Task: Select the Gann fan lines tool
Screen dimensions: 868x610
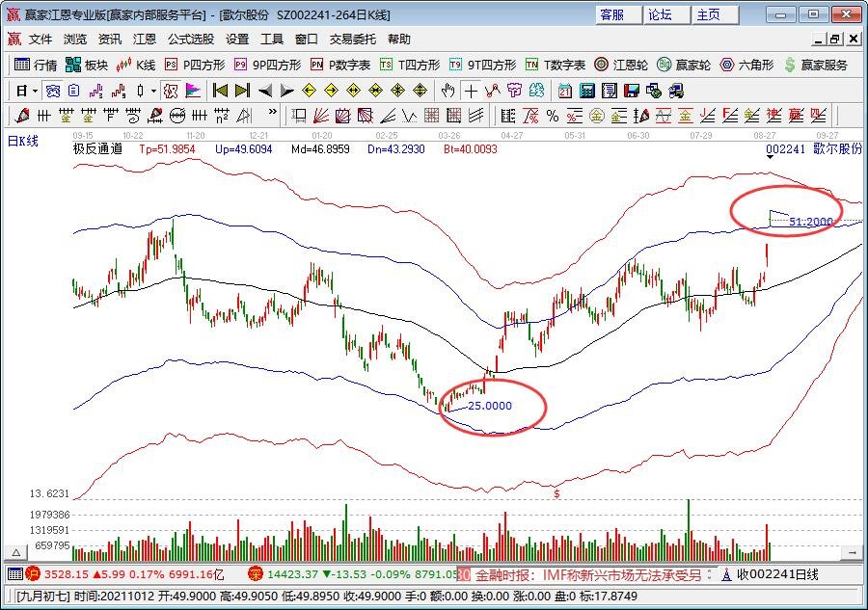Action: [321, 116]
